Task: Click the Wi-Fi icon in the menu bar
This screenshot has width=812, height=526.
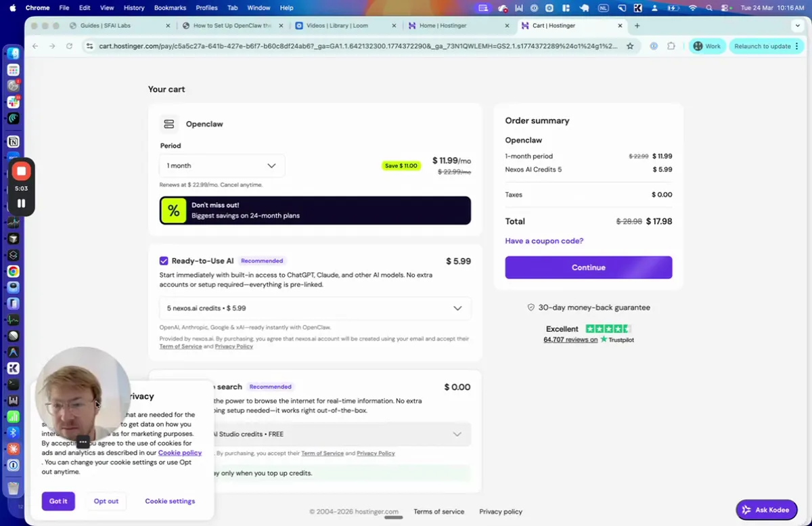Action: [693, 7]
